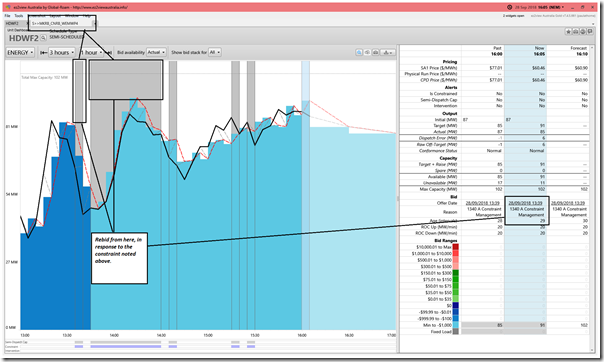Open the chart export dropdown button
The image size is (604, 362).
[387, 52]
